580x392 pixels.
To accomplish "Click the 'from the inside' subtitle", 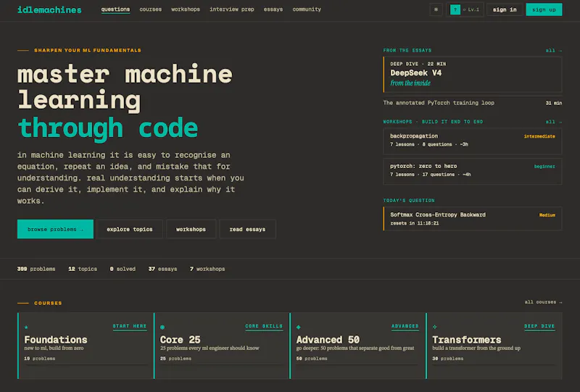I will click(x=410, y=83).
